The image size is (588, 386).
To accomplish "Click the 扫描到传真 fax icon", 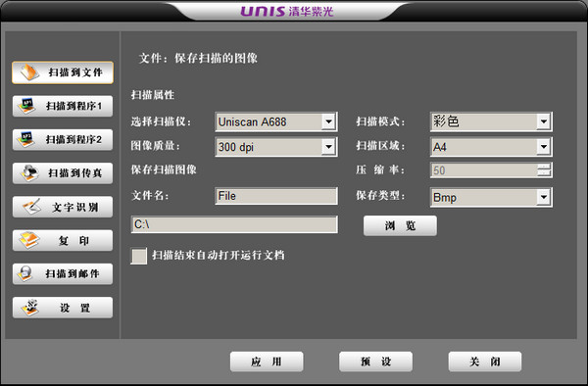I will pyautogui.click(x=29, y=173).
